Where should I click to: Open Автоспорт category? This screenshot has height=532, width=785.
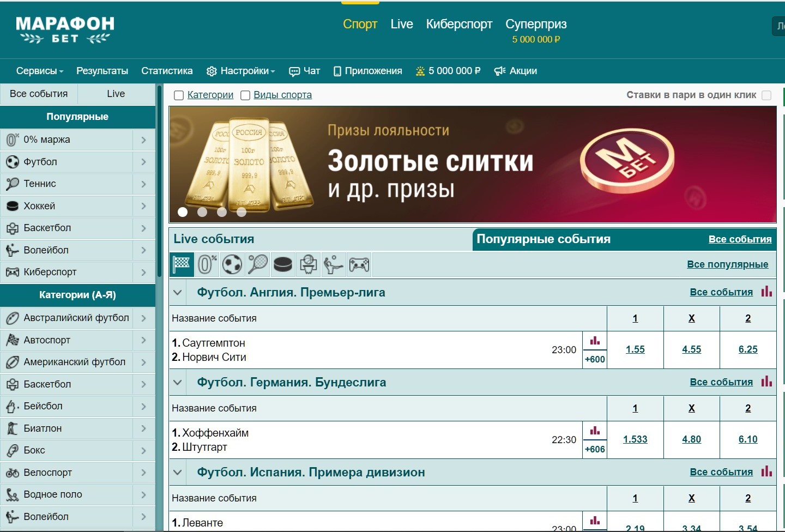coord(67,340)
